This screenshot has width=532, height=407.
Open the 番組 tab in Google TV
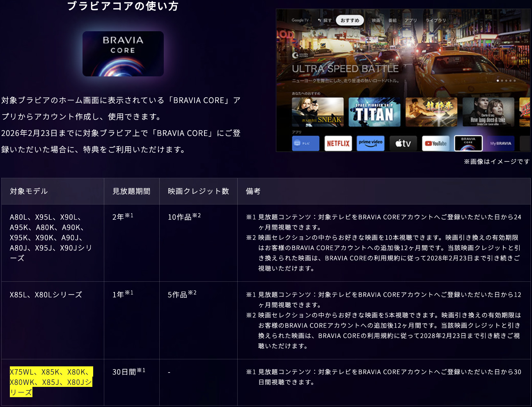(x=392, y=20)
